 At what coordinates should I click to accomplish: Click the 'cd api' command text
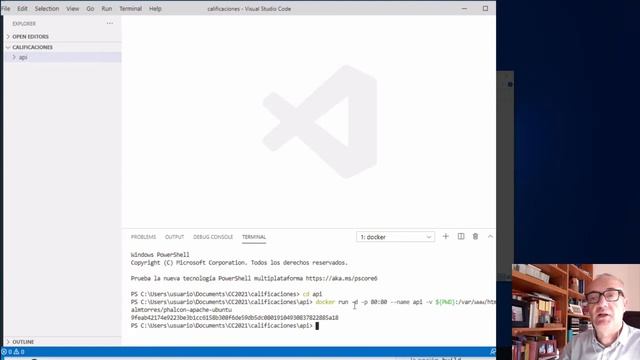(312, 294)
